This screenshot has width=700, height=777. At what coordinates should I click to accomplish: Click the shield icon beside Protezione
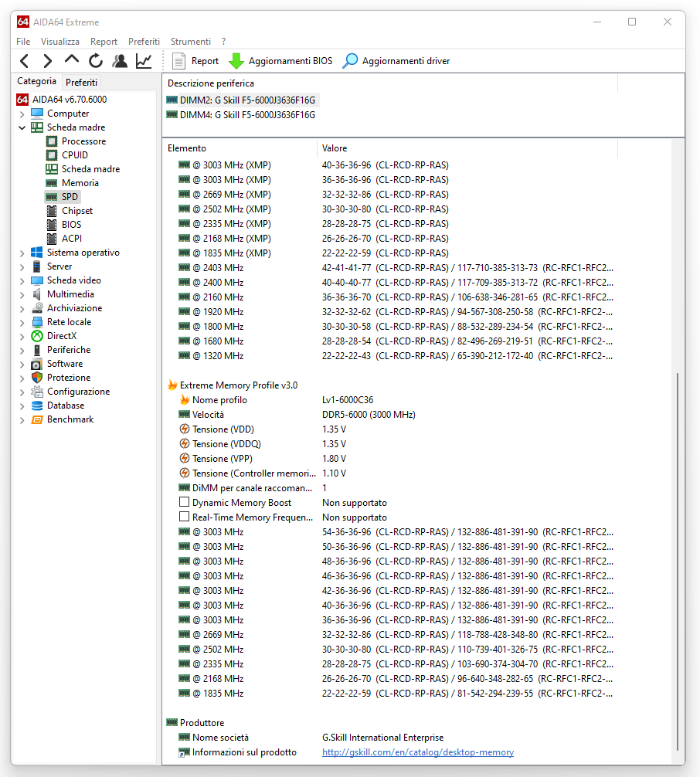pos(36,377)
